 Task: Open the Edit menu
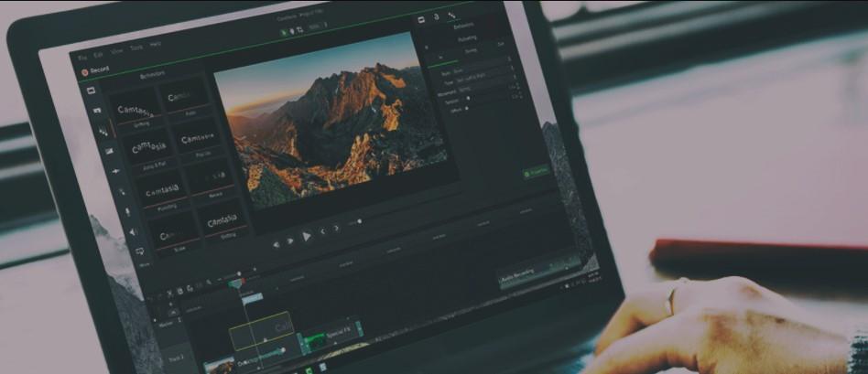pyautogui.click(x=99, y=55)
